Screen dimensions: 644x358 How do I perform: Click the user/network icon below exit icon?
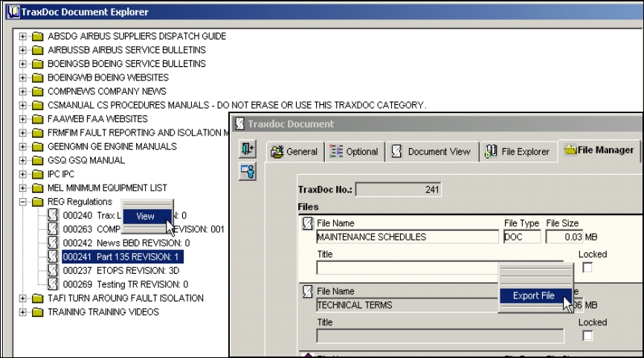(x=248, y=171)
